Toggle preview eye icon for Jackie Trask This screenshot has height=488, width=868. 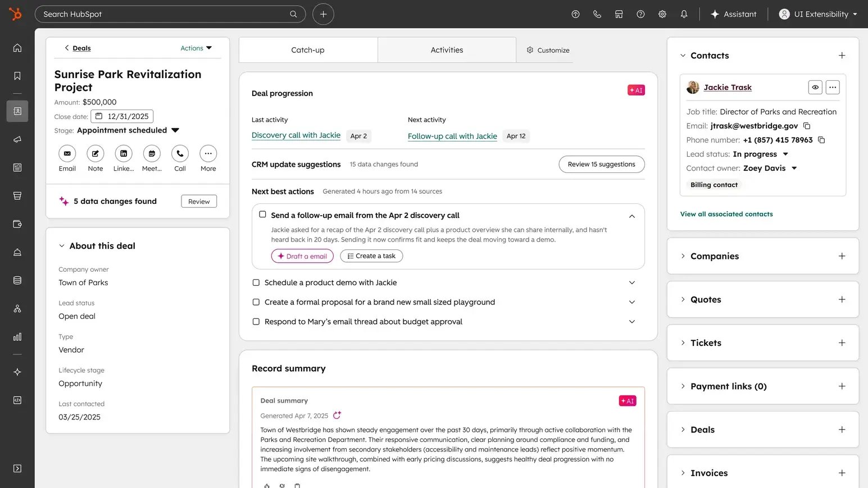815,87
